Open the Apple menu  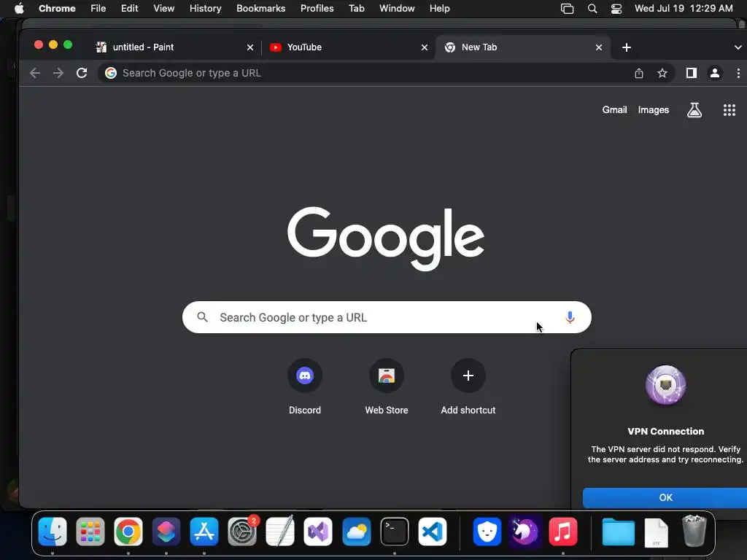click(x=19, y=9)
